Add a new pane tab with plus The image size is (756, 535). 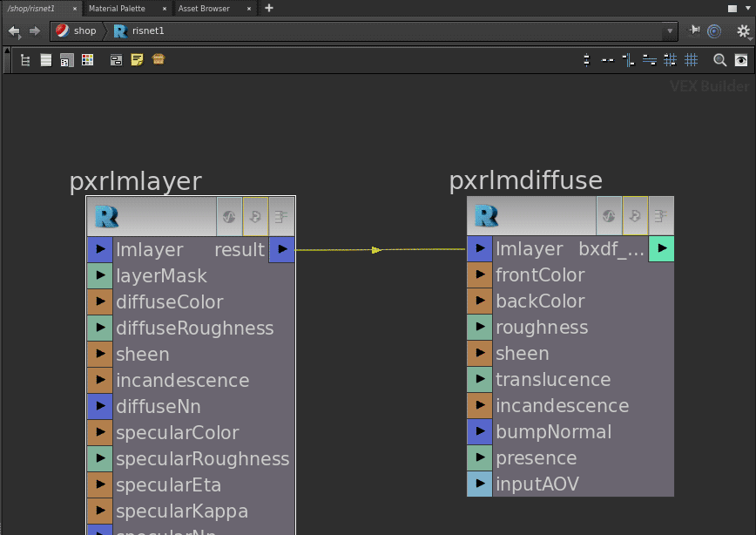pos(269,8)
